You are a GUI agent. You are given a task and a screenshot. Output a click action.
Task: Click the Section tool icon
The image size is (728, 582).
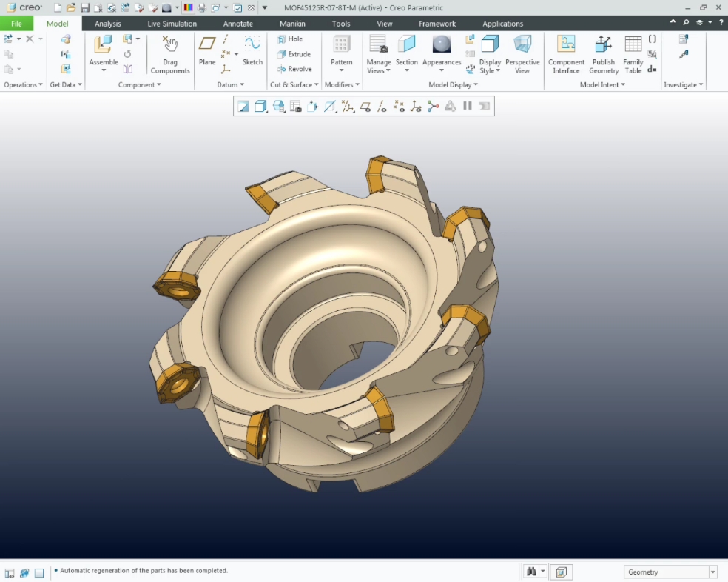pyautogui.click(x=407, y=44)
